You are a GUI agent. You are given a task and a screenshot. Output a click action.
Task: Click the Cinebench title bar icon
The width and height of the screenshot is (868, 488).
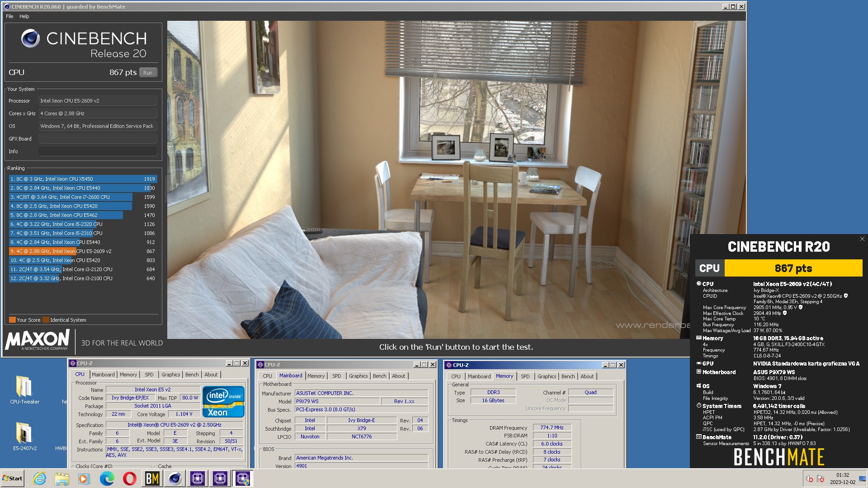(x=7, y=7)
